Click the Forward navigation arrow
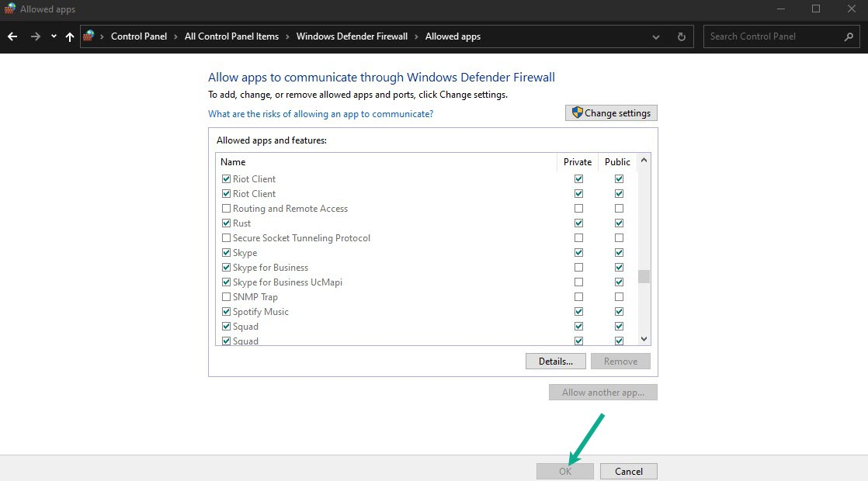 pos(36,36)
